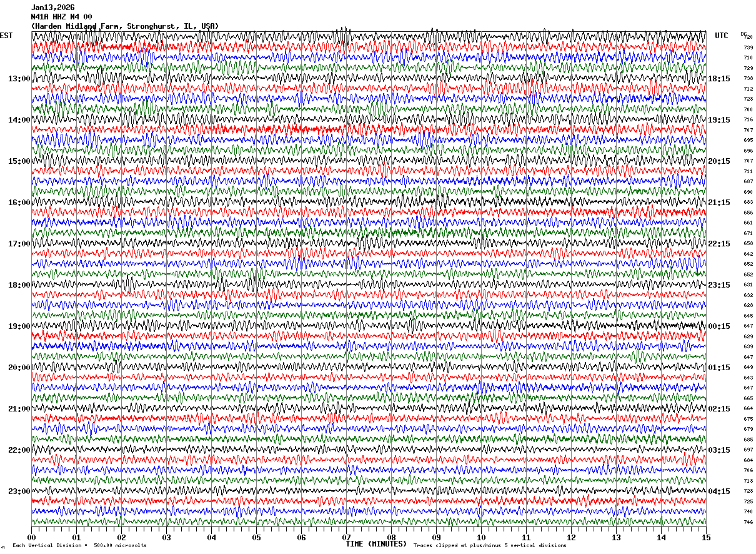Click the DC offset value "679"
This screenshot has height=554, width=756.
748,430
